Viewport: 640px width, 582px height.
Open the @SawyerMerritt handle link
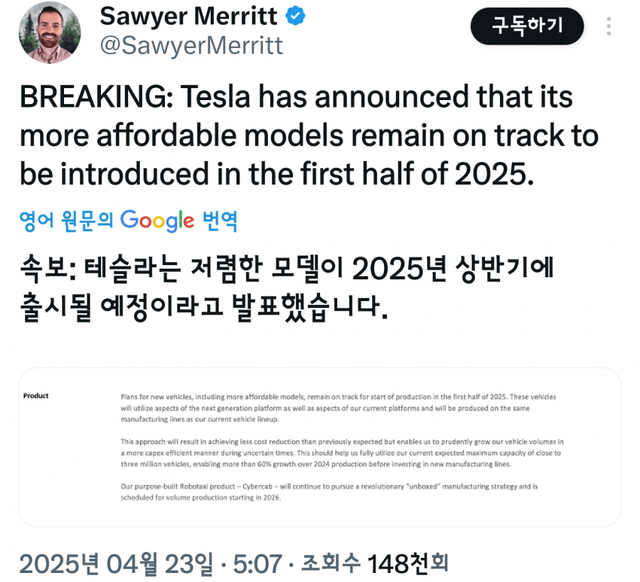pos(191,46)
